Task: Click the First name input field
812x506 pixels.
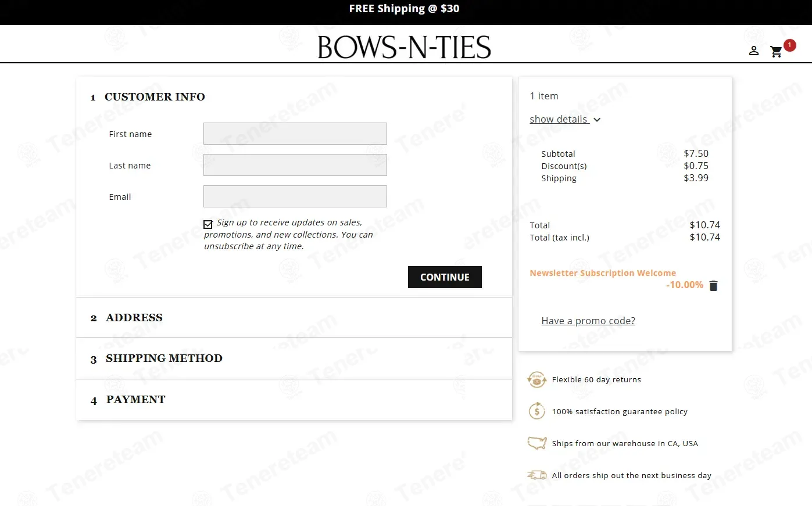Action: [x=295, y=134]
